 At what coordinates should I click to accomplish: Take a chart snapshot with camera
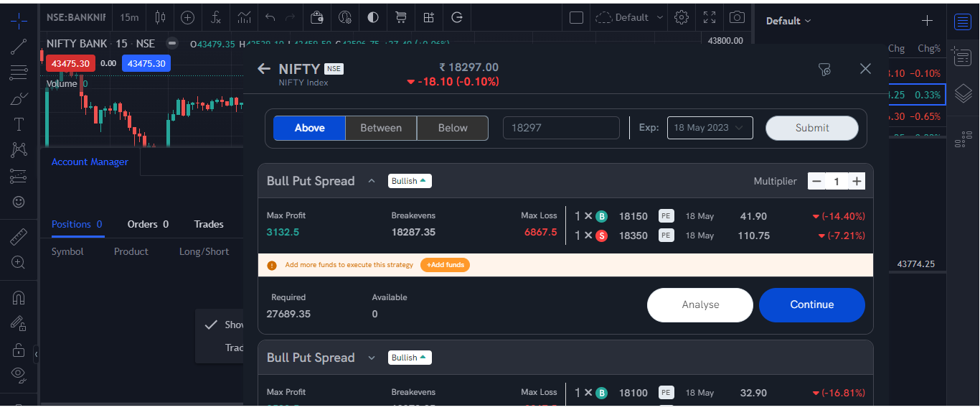736,17
